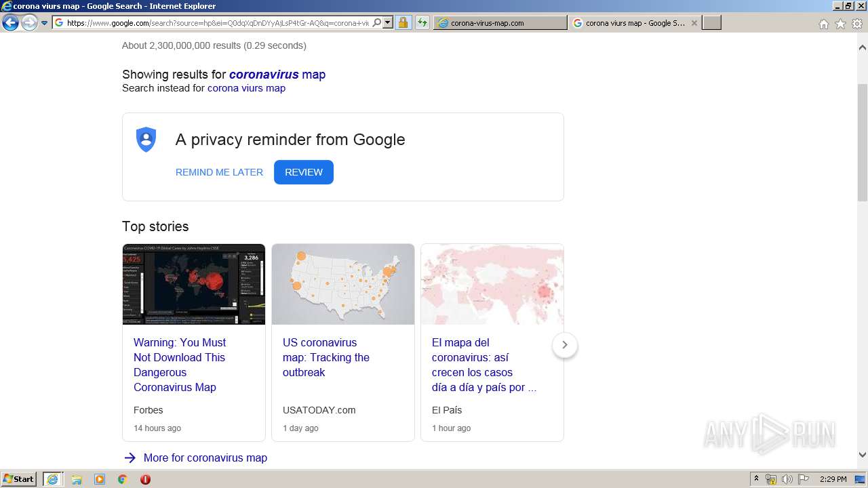868x488 pixels.
Task: Open the recent pages dropdown arrow
Action: (45, 23)
